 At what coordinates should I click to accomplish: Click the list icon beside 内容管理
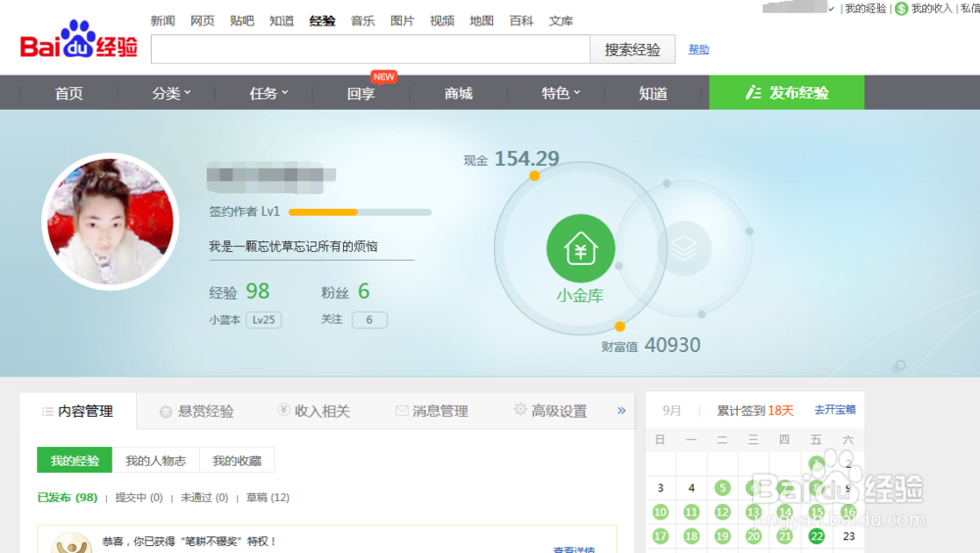click(x=47, y=411)
